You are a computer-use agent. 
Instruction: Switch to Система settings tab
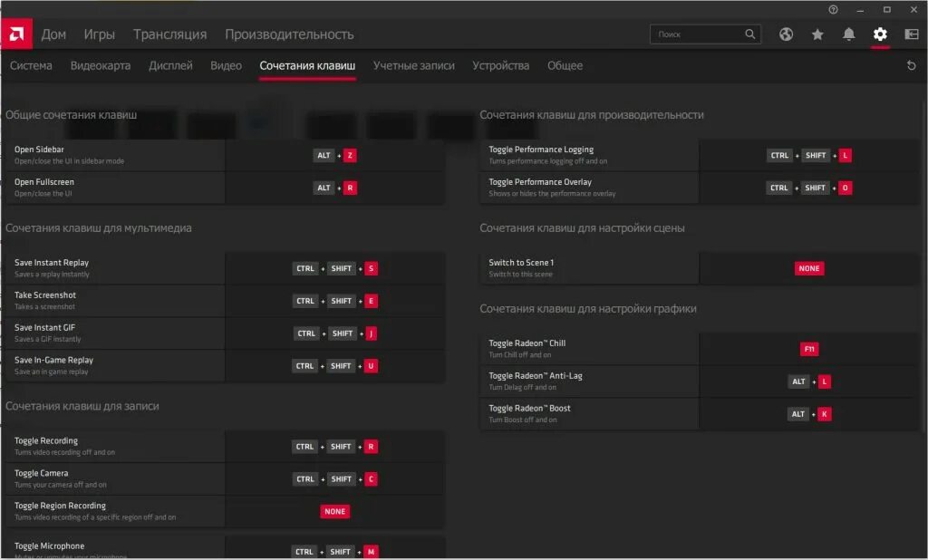(x=31, y=66)
